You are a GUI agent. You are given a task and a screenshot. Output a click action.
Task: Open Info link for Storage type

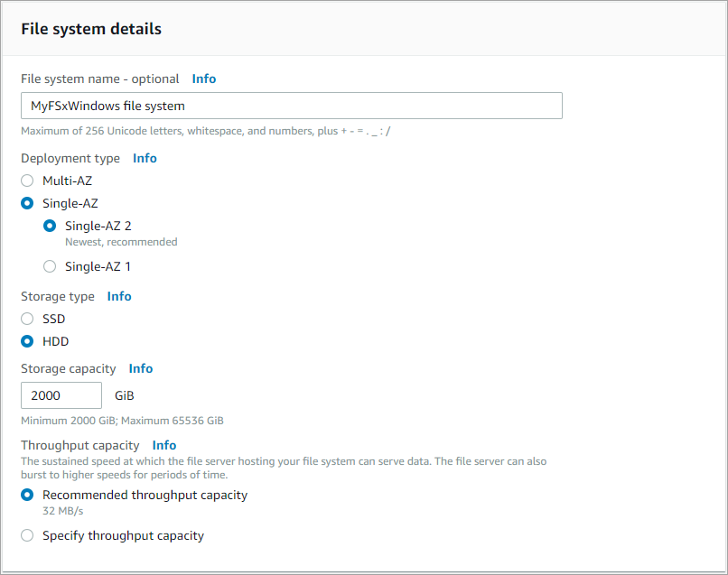point(119,296)
